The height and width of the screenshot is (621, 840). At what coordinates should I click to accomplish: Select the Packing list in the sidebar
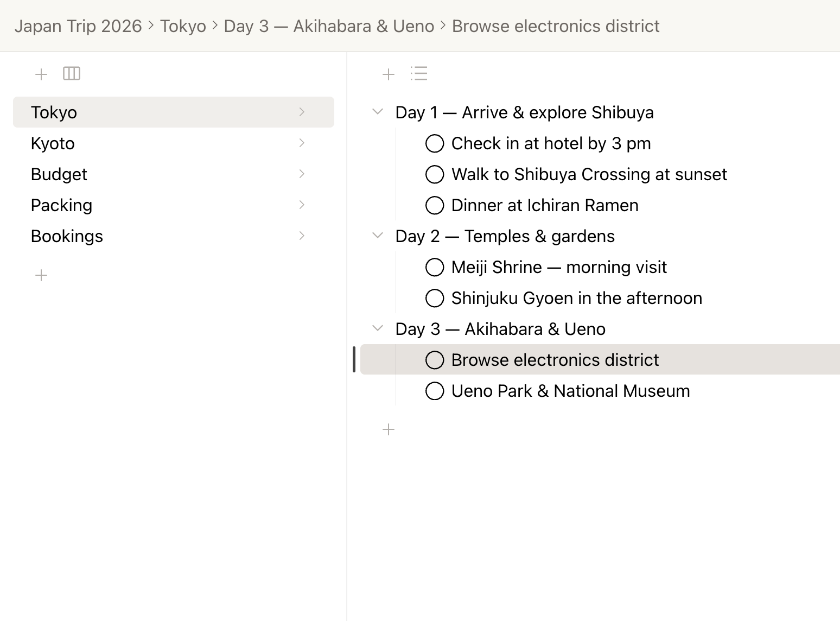point(61,205)
